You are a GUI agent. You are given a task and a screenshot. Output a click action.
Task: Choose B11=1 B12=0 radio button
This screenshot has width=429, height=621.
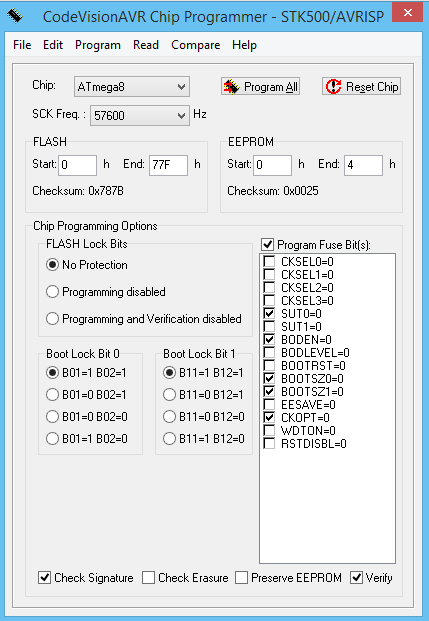pyautogui.click(x=169, y=438)
